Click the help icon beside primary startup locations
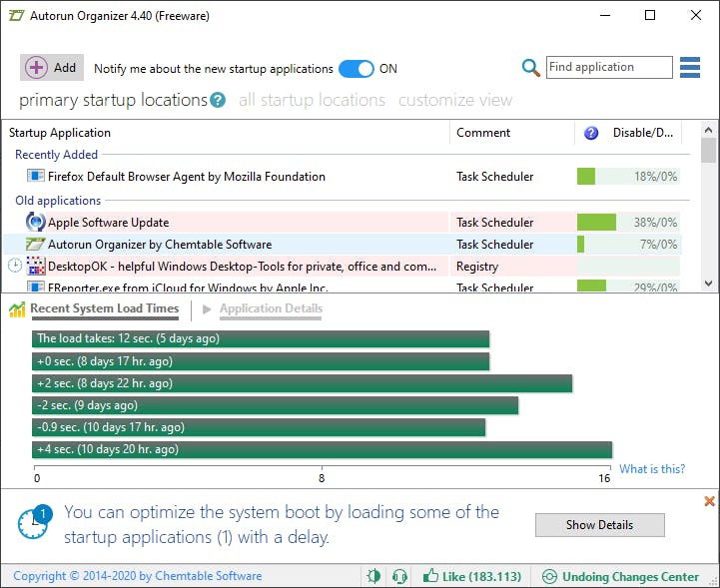The width and height of the screenshot is (720, 588). pos(218,100)
